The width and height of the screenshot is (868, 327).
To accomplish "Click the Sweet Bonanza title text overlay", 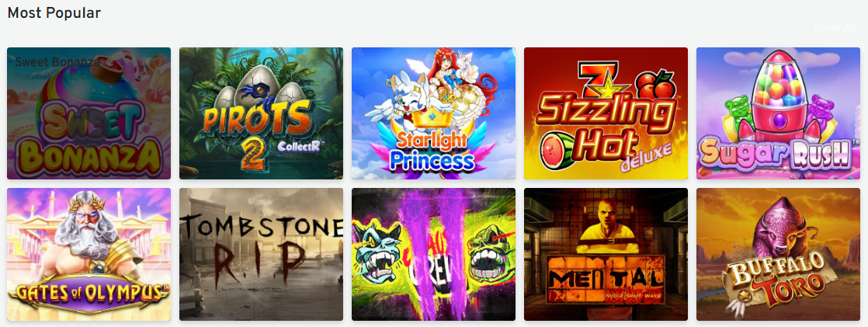I will point(57,62).
